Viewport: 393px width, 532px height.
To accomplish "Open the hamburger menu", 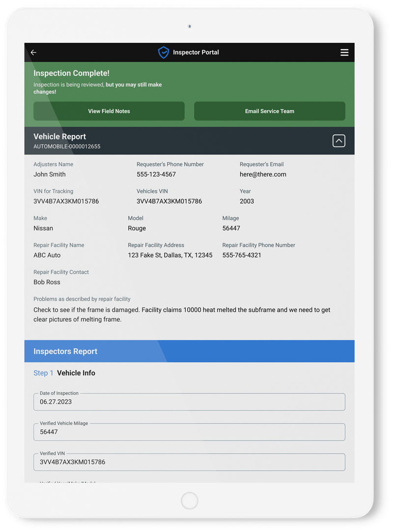I will (x=344, y=53).
